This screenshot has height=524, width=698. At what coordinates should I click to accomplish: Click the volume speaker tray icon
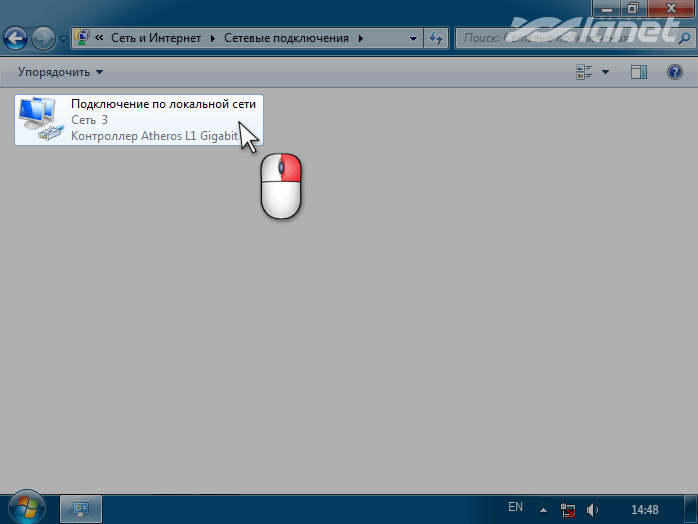[x=592, y=509]
